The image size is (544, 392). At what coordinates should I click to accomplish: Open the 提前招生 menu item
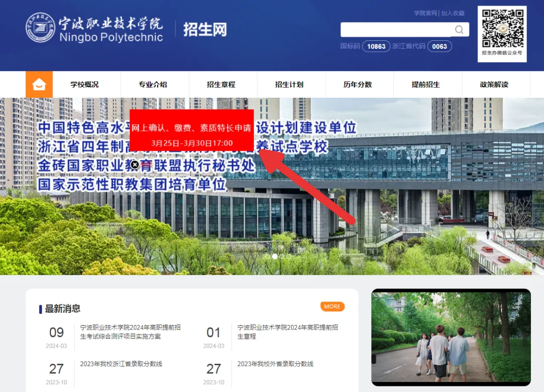pyautogui.click(x=426, y=85)
